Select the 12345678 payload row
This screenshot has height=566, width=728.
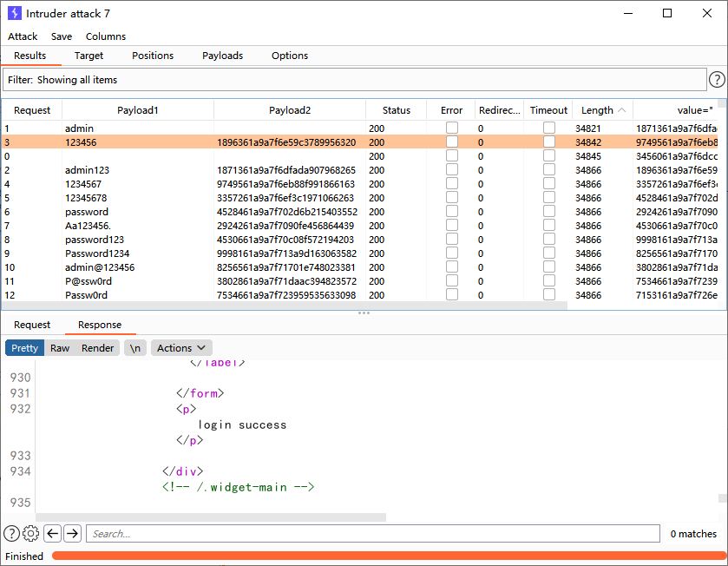[360, 198]
